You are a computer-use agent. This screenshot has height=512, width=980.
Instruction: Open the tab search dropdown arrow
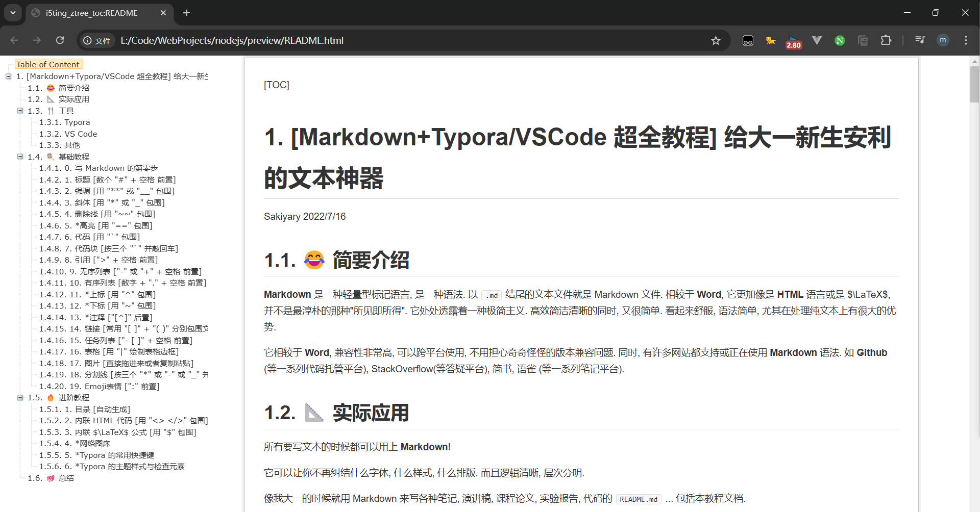pos(13,13)
